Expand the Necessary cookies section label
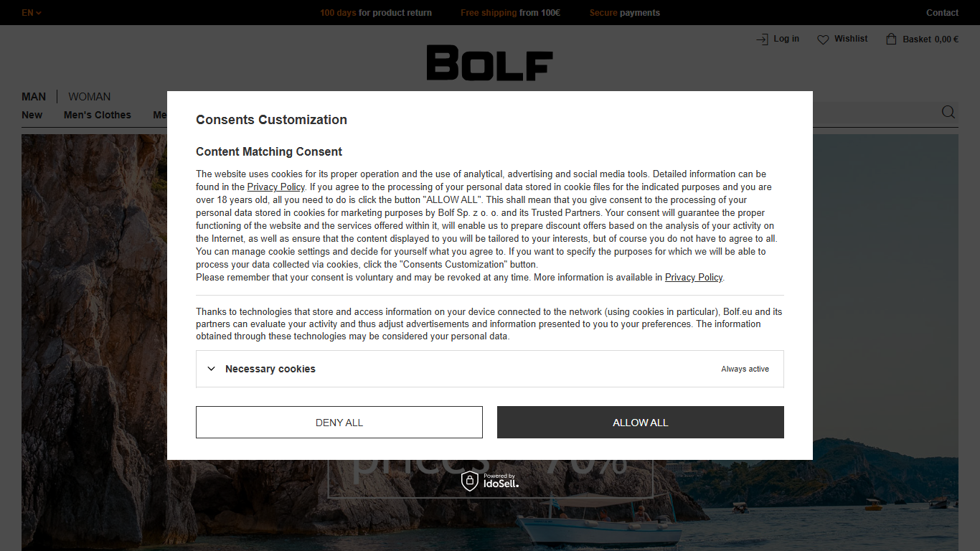Image resolution: width=980 pixels, height=551 pixels. click(x=270, y=369)
